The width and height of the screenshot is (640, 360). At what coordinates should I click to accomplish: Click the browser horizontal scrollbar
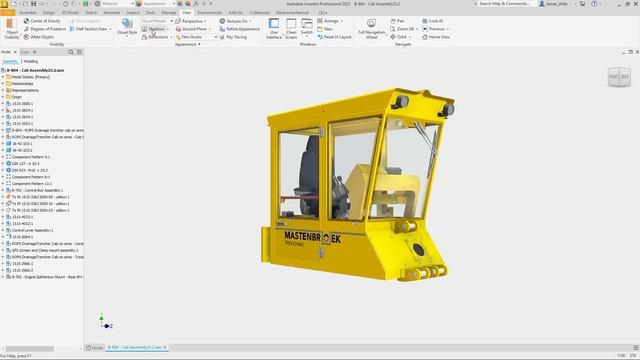pos(29,349)
